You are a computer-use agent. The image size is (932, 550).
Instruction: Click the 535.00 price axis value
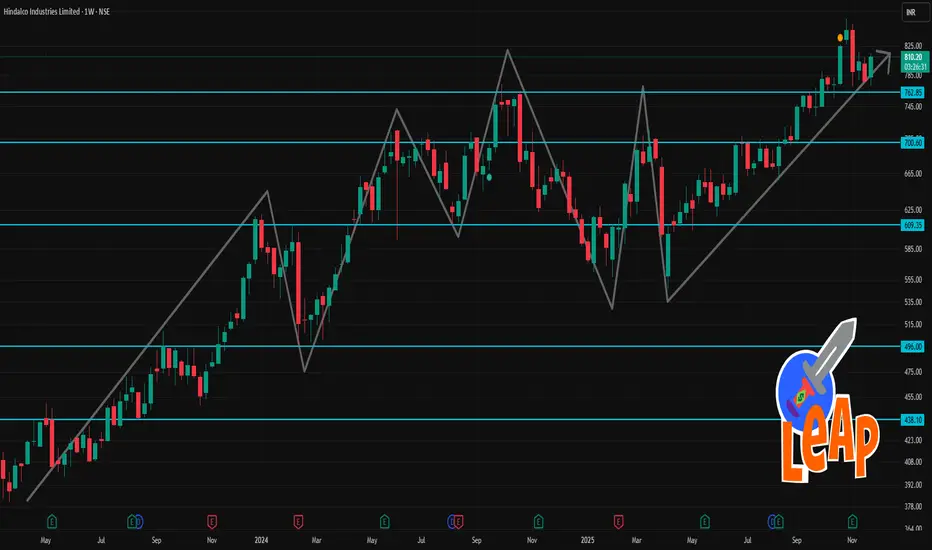[913, 302]
